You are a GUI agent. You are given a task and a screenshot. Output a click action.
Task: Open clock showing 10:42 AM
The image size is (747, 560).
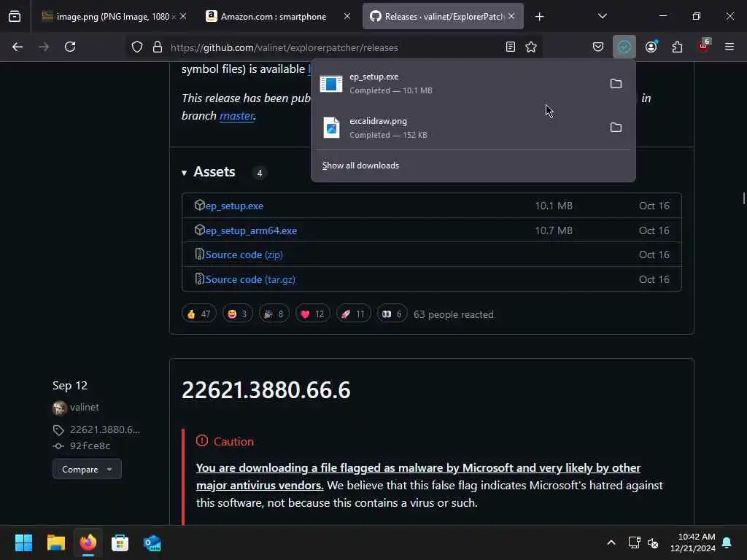[x=693, y=542]
